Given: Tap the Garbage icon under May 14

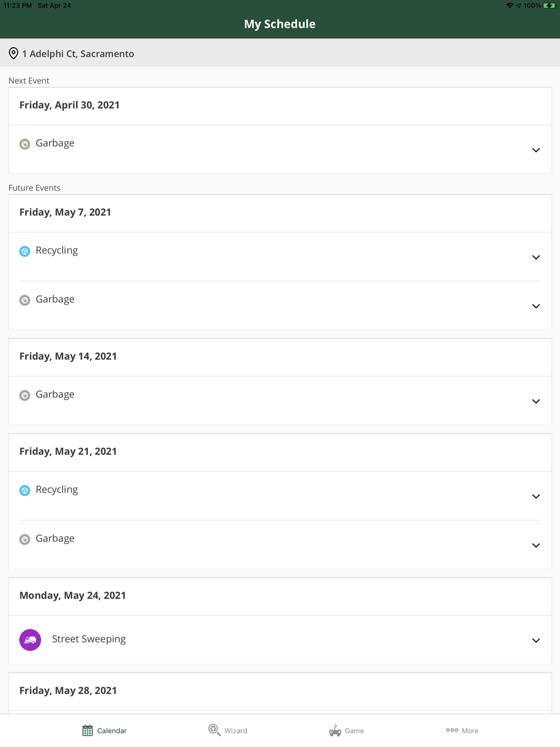Looking at the screenshot, I should pyautogui.click(x=25, y=395).
